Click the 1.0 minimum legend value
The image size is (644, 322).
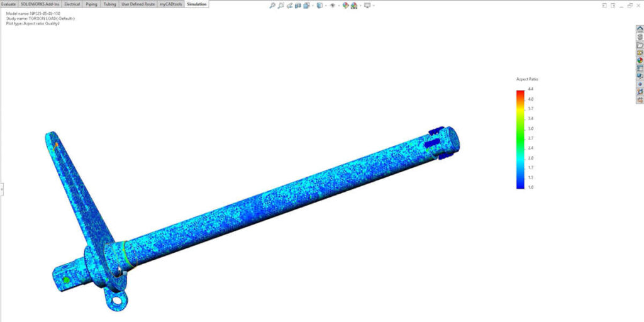pyautogui.click(x=531, y=187)
